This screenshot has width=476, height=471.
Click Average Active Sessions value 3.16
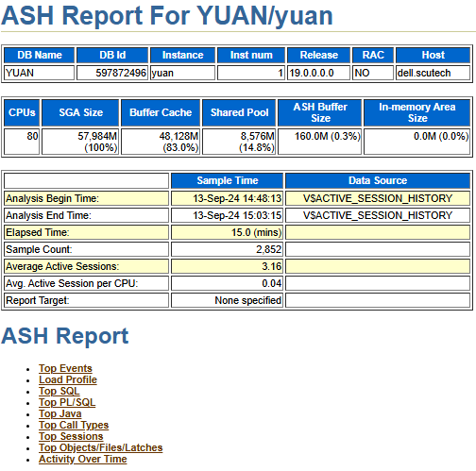pyautogui.click(x=271, y=266)
